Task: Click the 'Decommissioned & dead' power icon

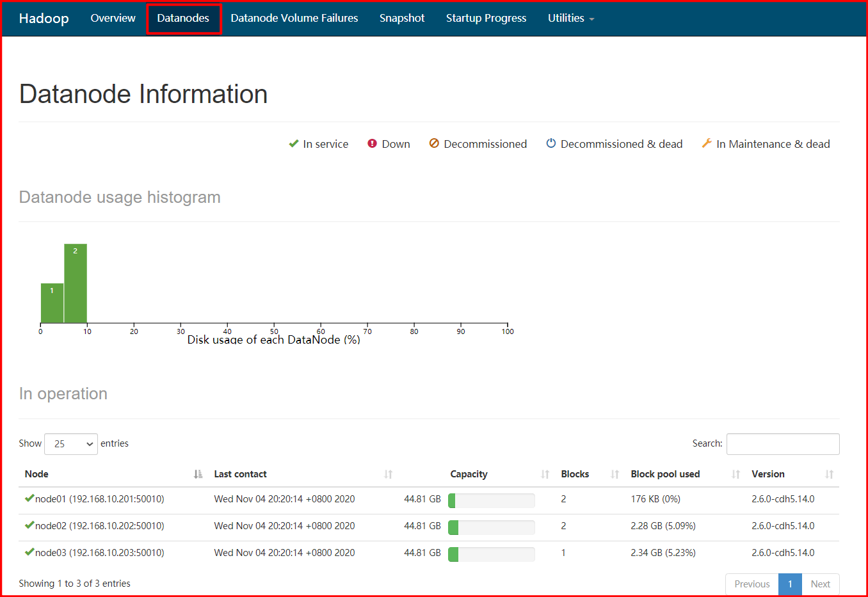Action: (x=551, y=144)
